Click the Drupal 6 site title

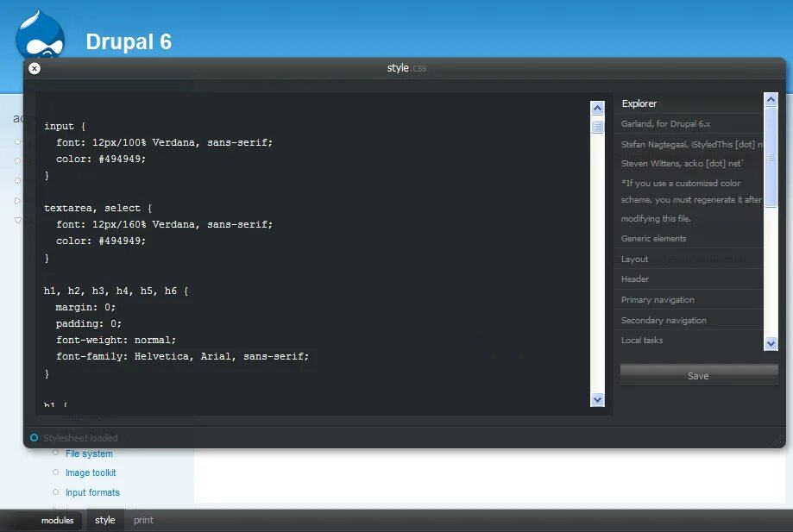pos(129,42)
